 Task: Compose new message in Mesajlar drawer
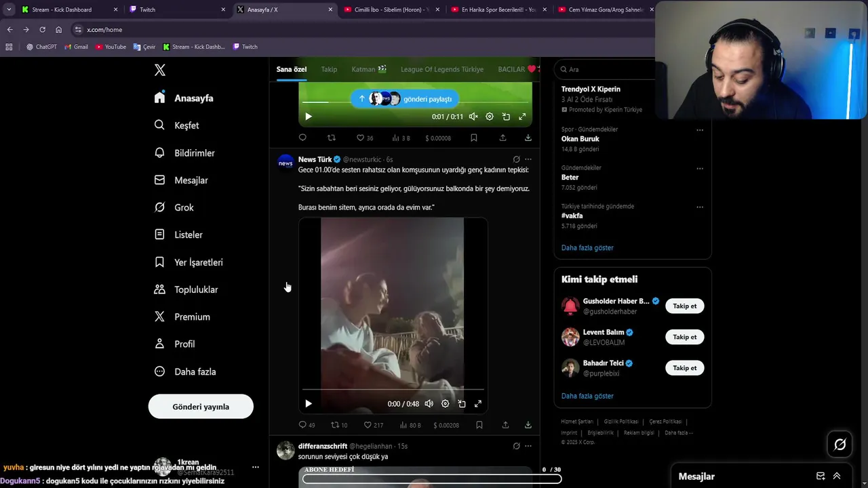click(821, 476)
